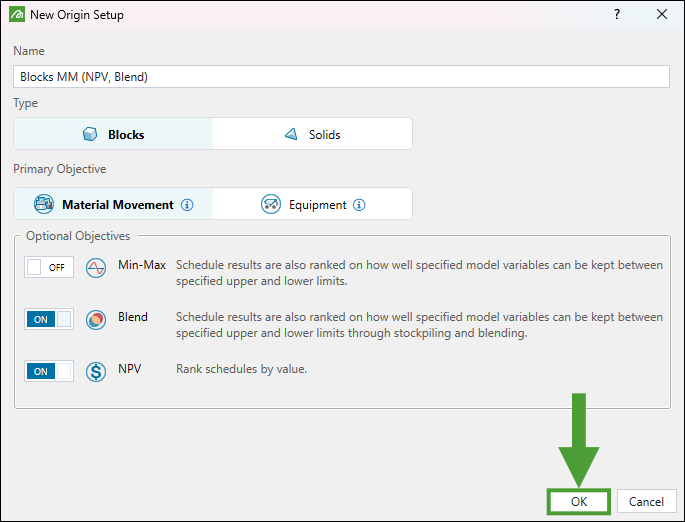Close the New Origin Setup dialog

coord(661,15)
